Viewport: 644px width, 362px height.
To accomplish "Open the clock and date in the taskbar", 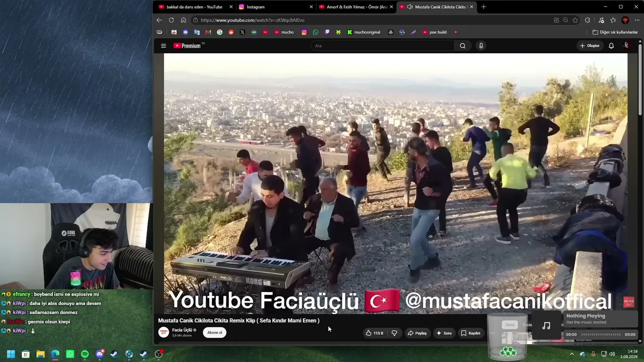I will (x=629, y=354).
